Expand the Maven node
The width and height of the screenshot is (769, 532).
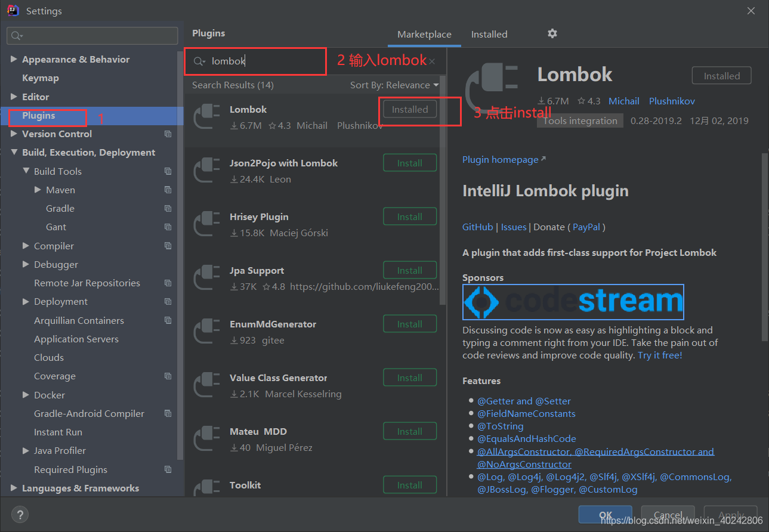point(38,190)
